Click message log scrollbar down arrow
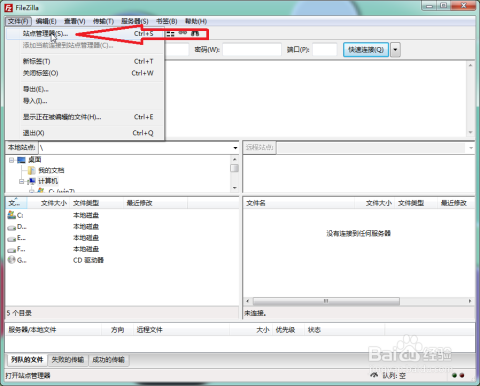This screenshot has height=386, width=480. (470, 132)
